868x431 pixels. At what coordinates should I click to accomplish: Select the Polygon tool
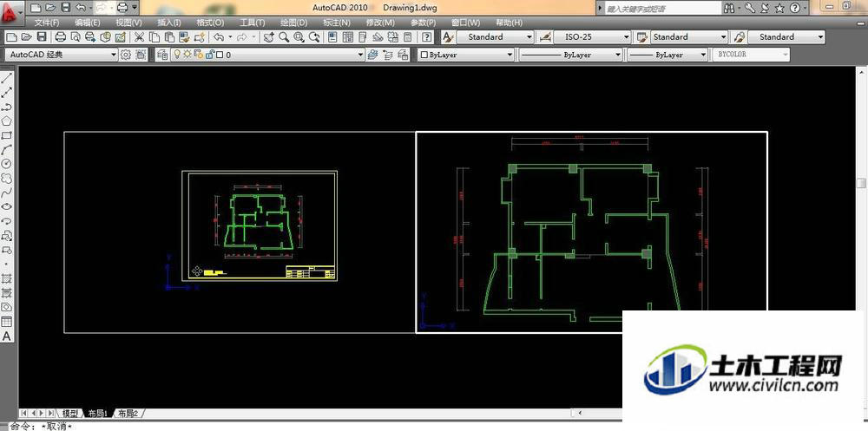[x=7, y=121]
